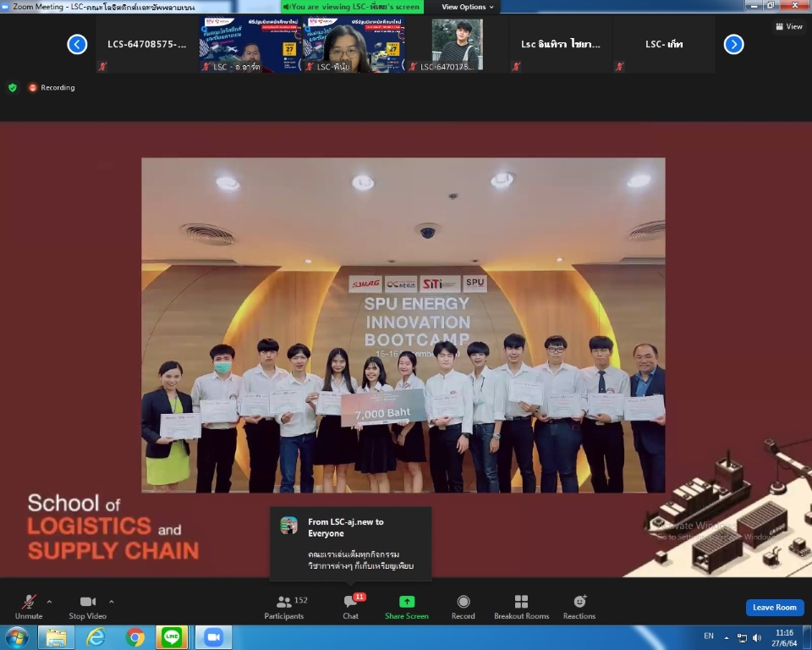
Task: Open the Chat panel
Action: [x=350, y=607]
